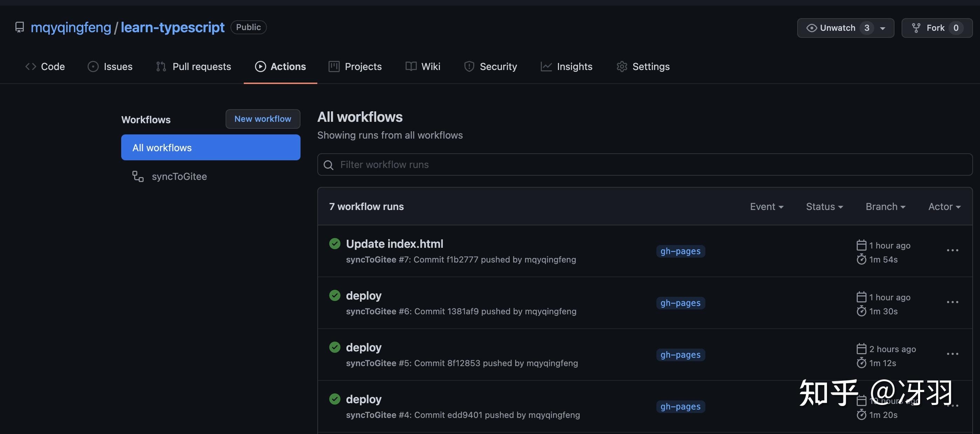The height and width of the screenshot is (434, 980).
Task: Click stopwatch icon beside 1m 54s
Action: coord(861,260)
